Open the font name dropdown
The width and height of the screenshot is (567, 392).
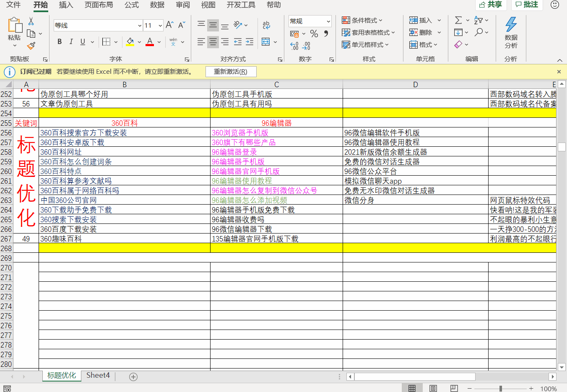pyautogui.click(x=140, y=26)
